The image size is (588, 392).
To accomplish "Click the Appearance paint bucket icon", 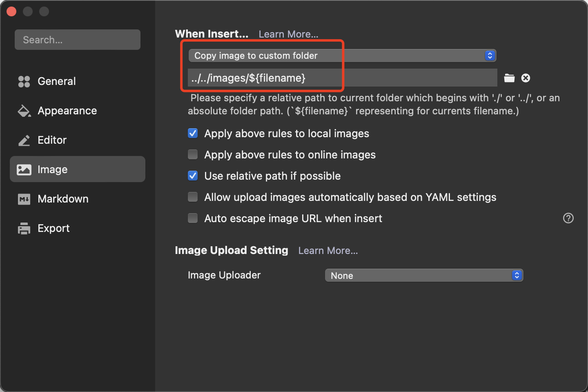I will pos(24,111).
